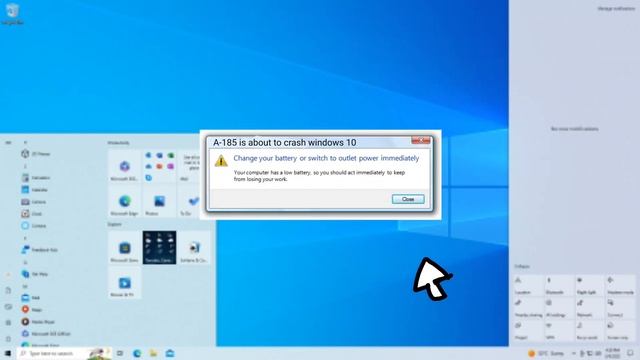This screenshot has width=640, height=360.
Task: Click the Microsoft 365 tile in Productivity
Action: coord(124,167)
